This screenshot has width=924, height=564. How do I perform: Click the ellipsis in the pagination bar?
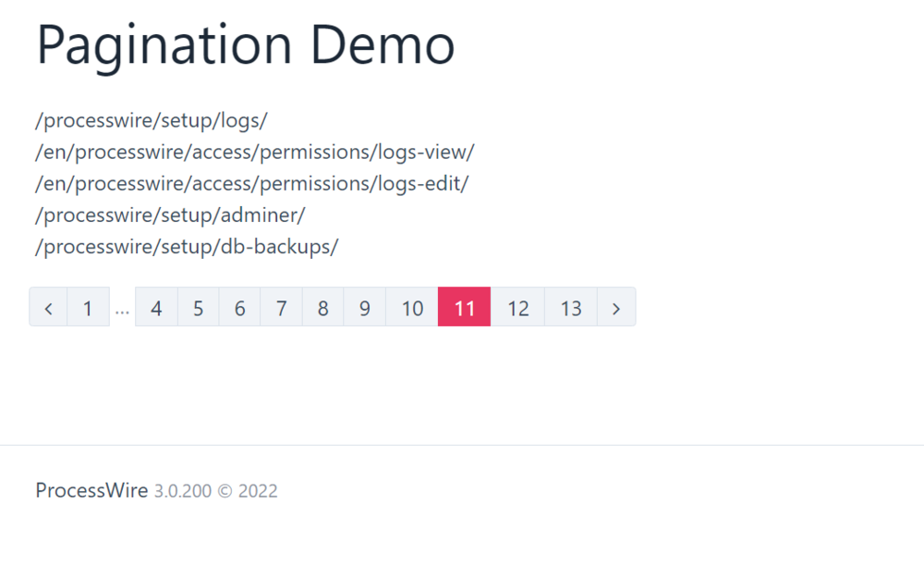121,307
